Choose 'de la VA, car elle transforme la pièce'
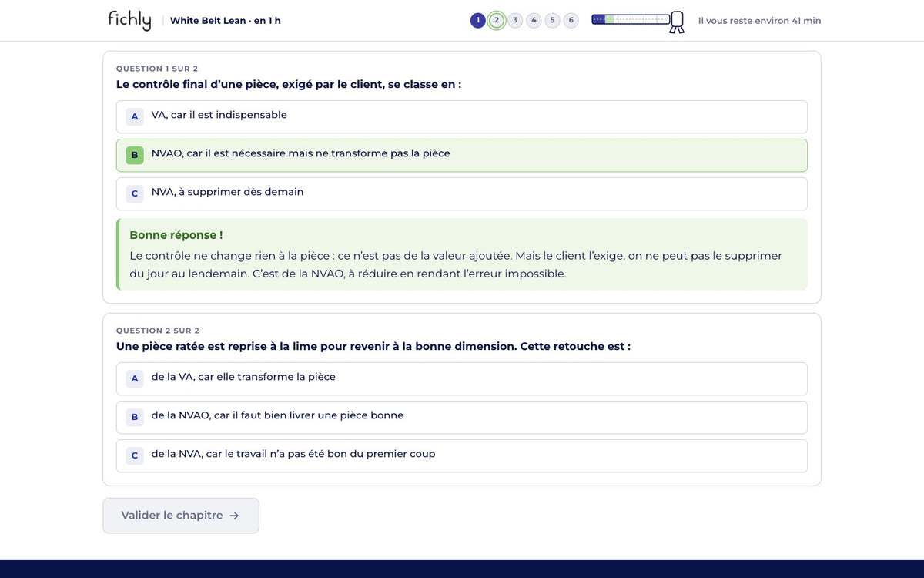Image resolution: width=924 pixels, height=578 pixels. (462, 378)
